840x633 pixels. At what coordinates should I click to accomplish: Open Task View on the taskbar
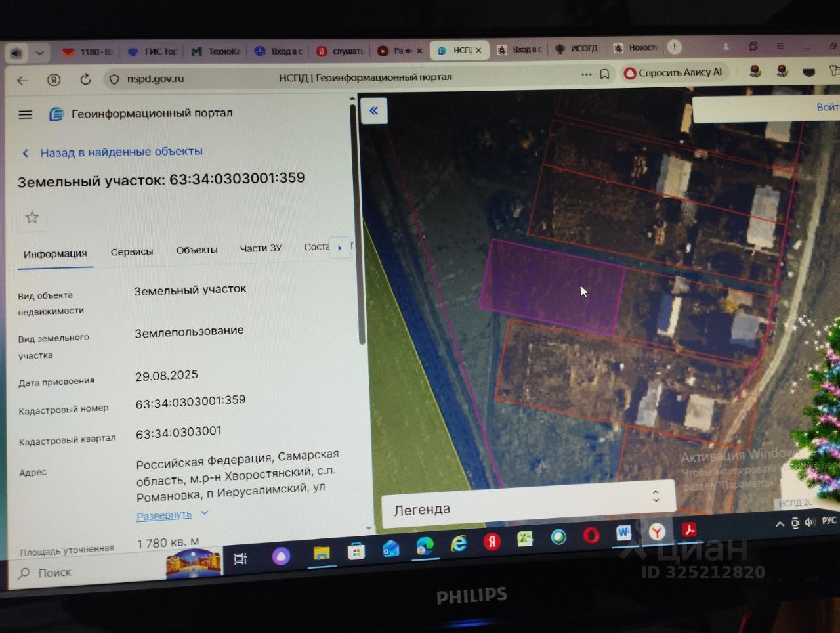[x=240, y=558]
